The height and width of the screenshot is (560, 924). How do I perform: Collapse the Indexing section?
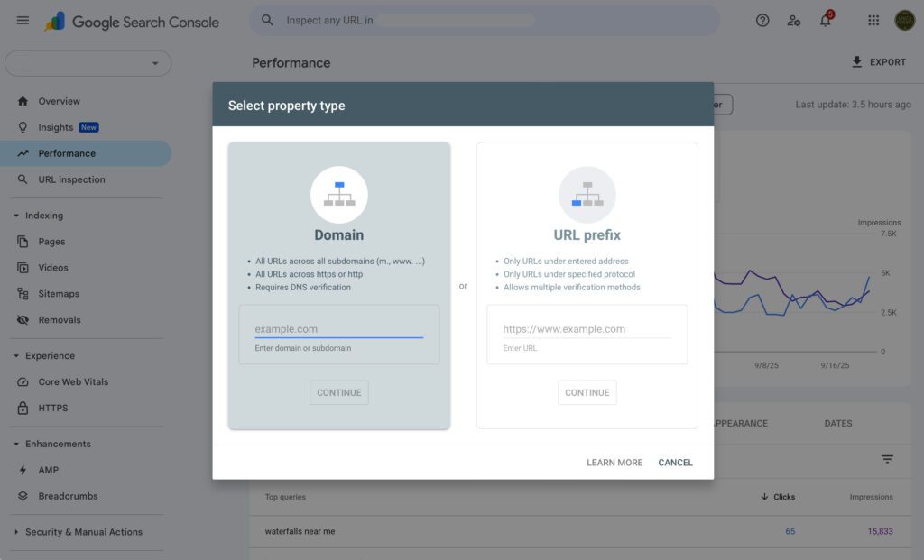coord(17,216)
